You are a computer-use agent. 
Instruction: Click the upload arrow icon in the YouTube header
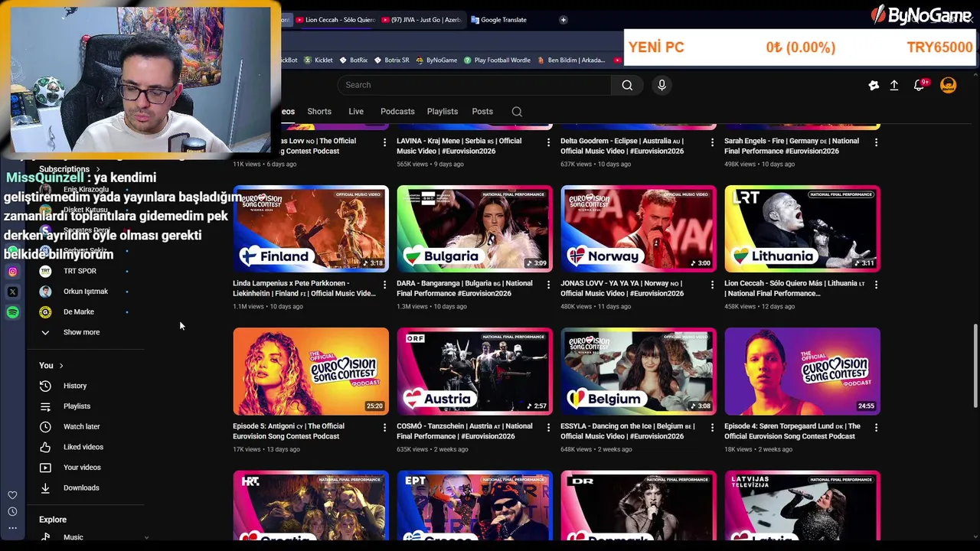pyautogui.click(x=893, y=86)
